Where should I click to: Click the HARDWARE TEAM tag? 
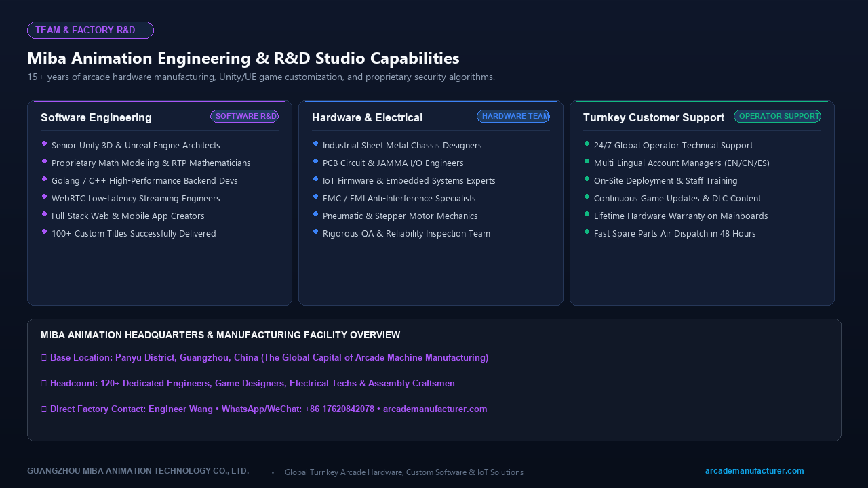point(513,117)
